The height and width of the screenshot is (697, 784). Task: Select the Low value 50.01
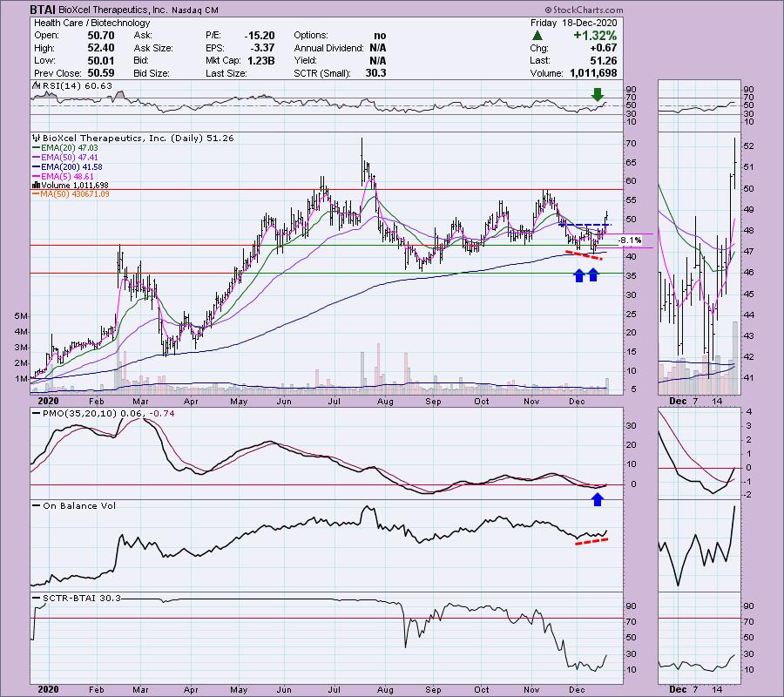tap(101, 60)
